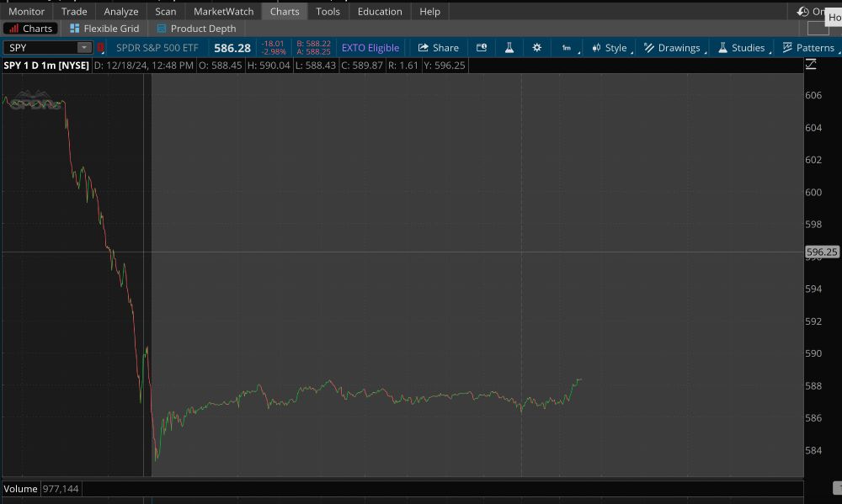Switch to the Analyze tab

[120, 11]
